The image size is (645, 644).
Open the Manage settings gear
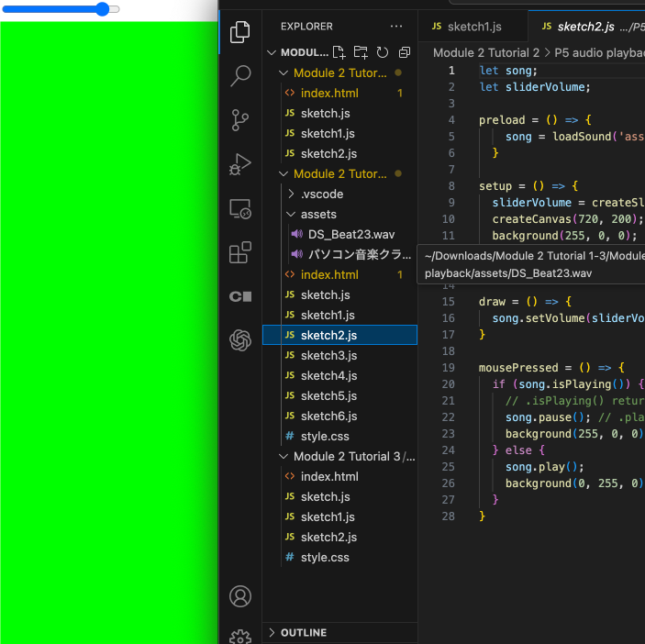pyautogui.click(x=240, y=637)
